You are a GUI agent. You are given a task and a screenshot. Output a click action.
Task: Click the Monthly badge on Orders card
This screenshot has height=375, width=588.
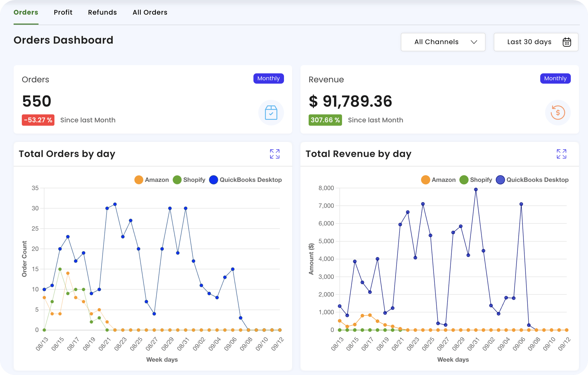[268, 78]
